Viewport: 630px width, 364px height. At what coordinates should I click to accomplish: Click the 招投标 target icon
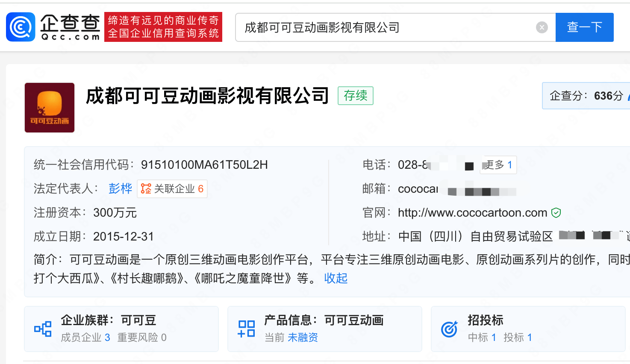pos(449,329)
